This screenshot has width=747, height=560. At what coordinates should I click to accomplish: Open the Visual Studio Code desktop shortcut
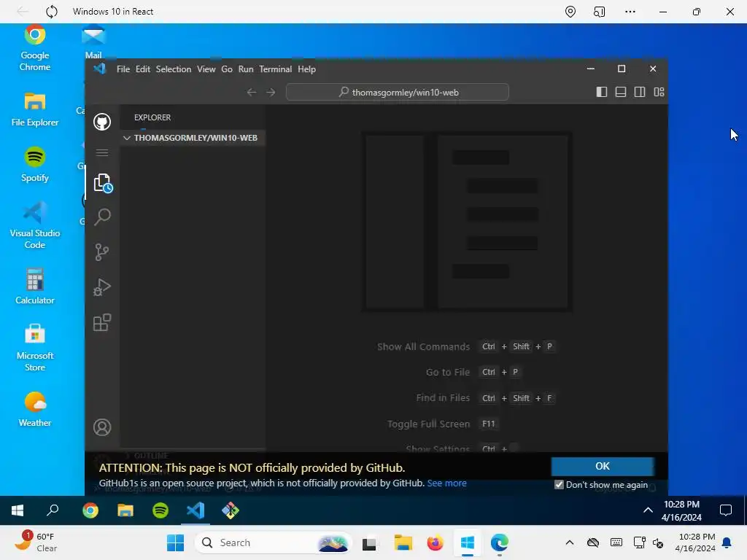coord(35,226)
